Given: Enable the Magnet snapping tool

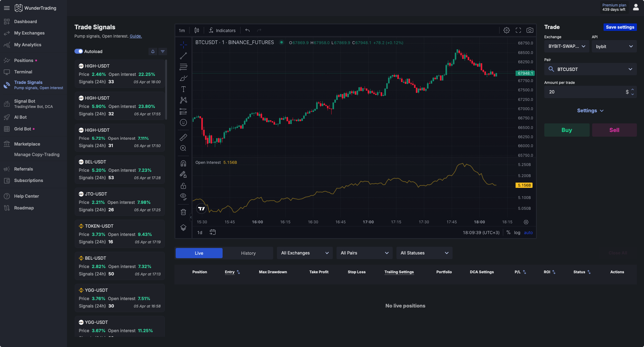Looking at the screenshot, I should [183, 163].
